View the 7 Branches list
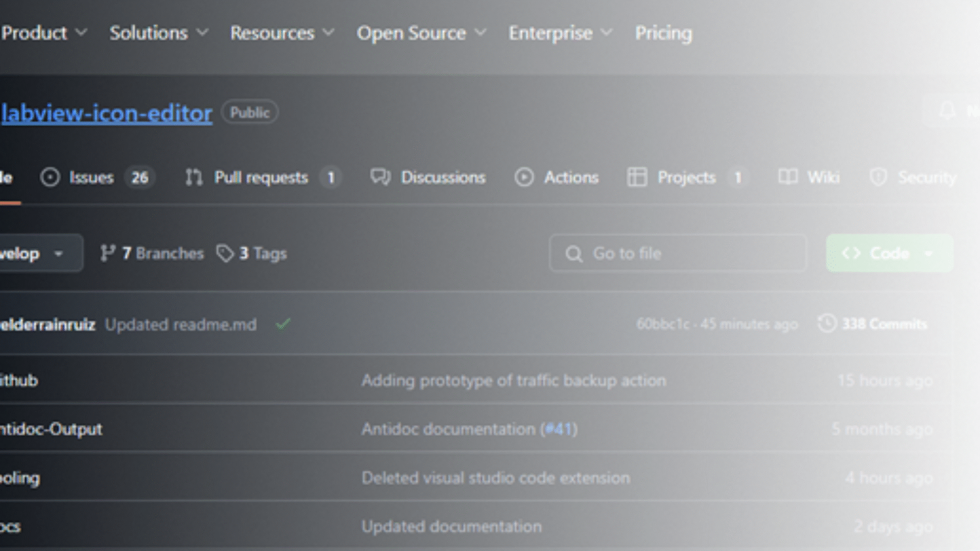 click(152, 253)
